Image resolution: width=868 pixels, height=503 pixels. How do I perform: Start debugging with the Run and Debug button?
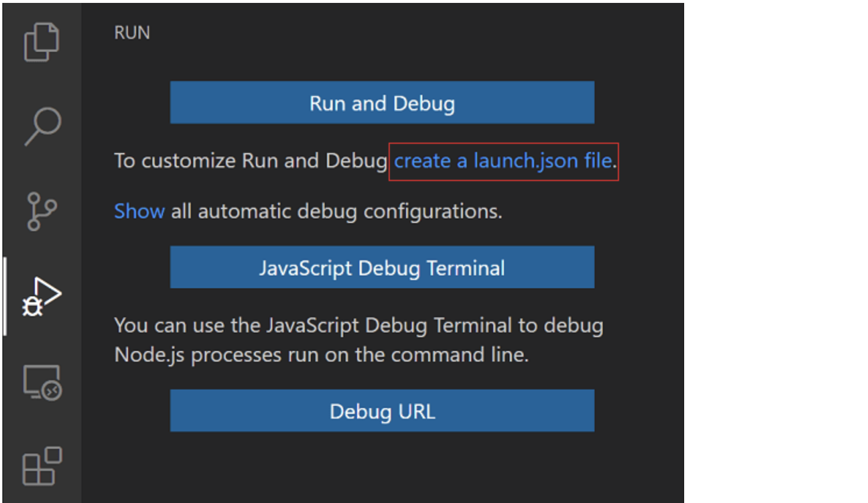[x=382, y=102]
